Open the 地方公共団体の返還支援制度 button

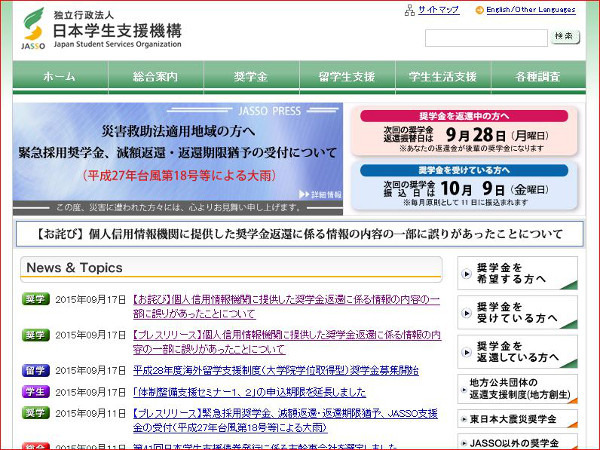[x=517, y=389]
